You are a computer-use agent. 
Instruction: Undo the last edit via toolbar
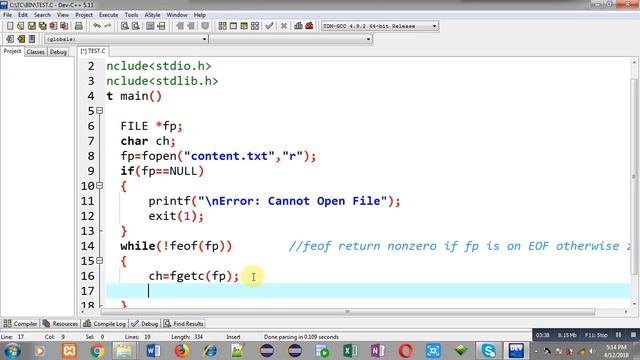[97, 26]
